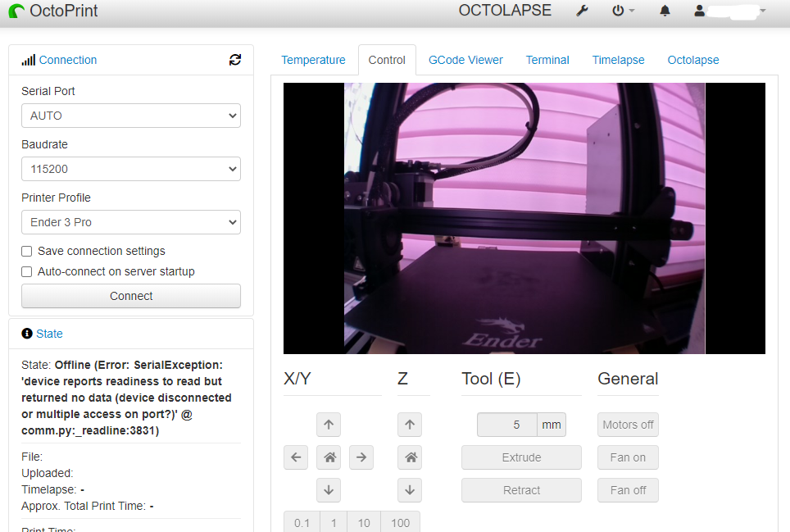
Task: Switch to the Temperature tab
Action: point(313,60)
